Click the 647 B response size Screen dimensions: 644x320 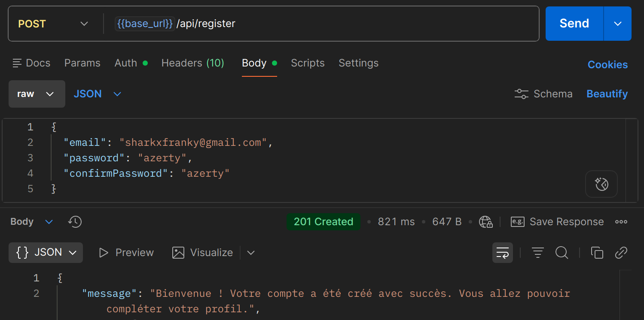(447, 222)
